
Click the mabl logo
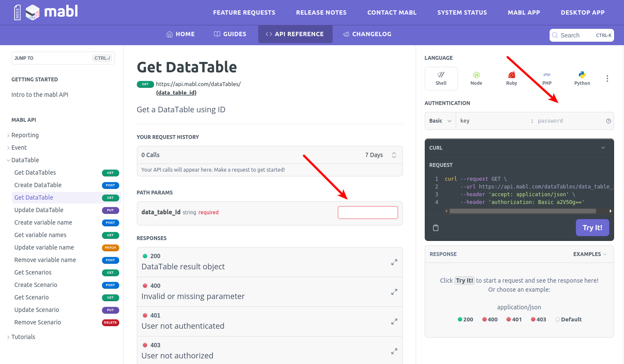[x=46, y=12]
